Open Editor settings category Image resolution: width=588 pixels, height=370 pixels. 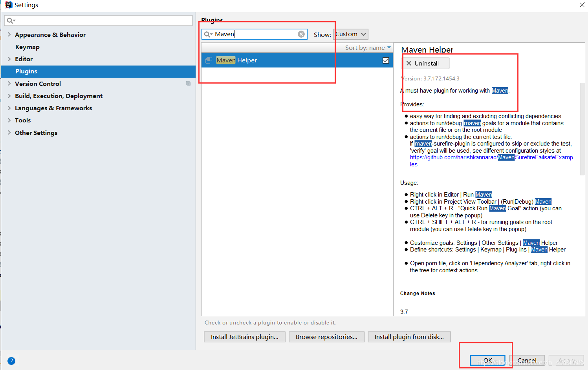(x=24, y=59)
